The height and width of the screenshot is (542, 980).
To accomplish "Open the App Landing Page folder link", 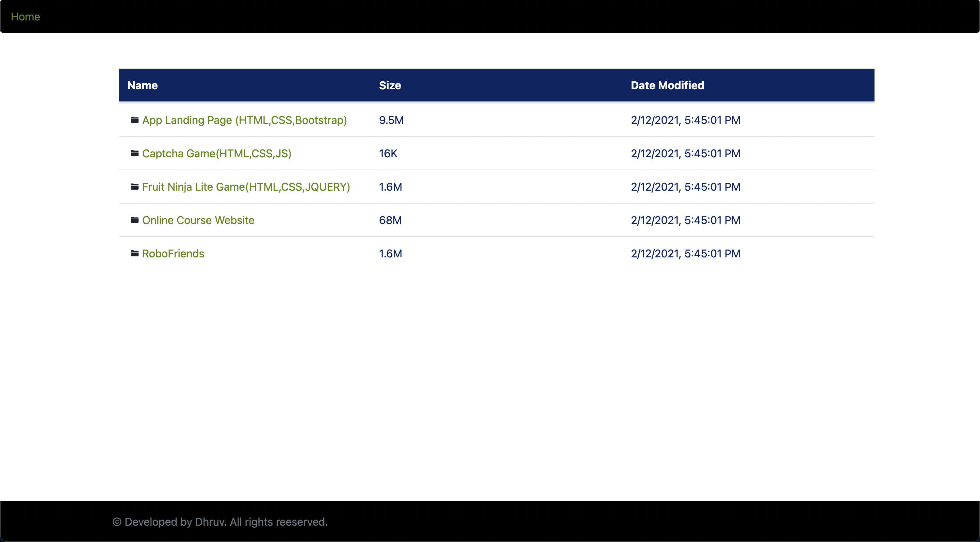I will [x=244, y=120].
